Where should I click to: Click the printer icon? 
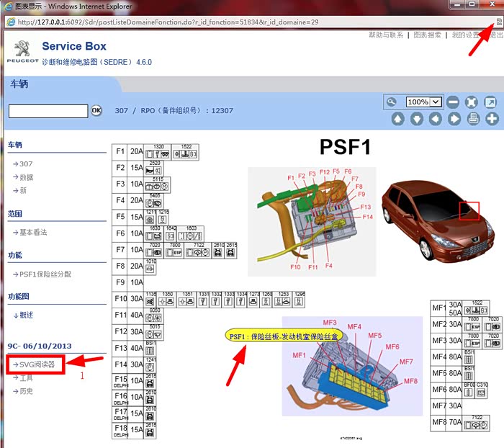click(x=473, y=119)
